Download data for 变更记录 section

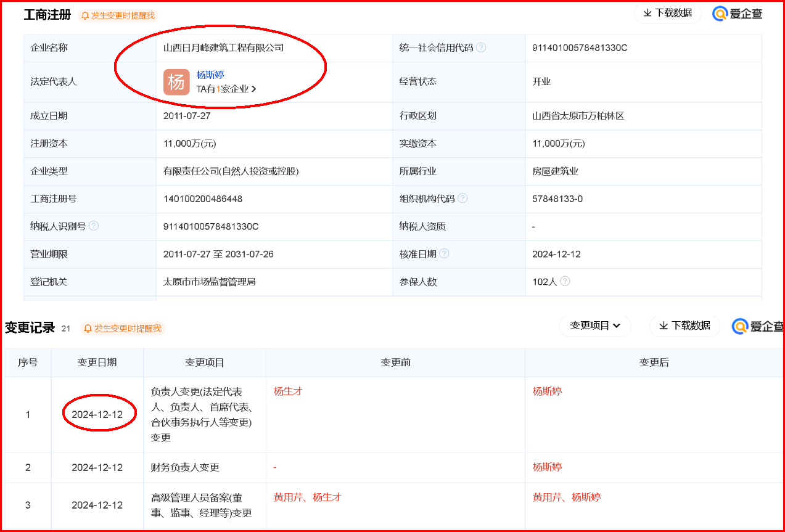(x=684, y=325)
